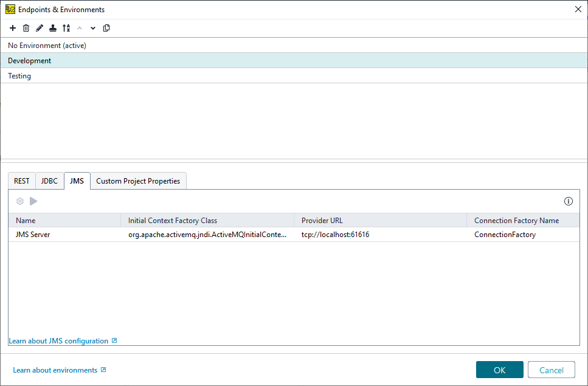The height and width of the screenshot is (386, 588).
Task: Show the Custom Project Properties tab
Action: click(x=138, y=181)
